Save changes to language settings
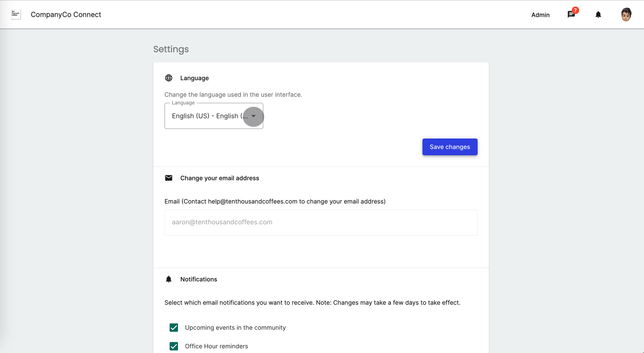The width and height of the screenshot is (644, 353). [450, 147]
